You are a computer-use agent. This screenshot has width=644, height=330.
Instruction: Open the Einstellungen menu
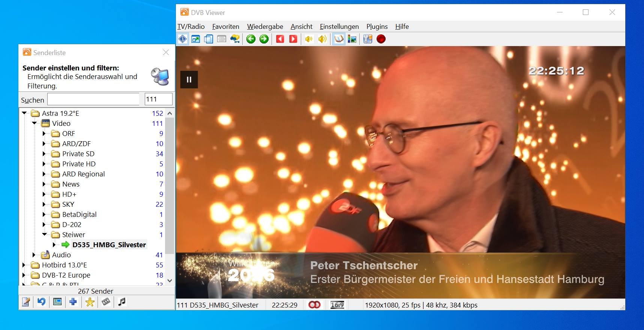(339, 27)
